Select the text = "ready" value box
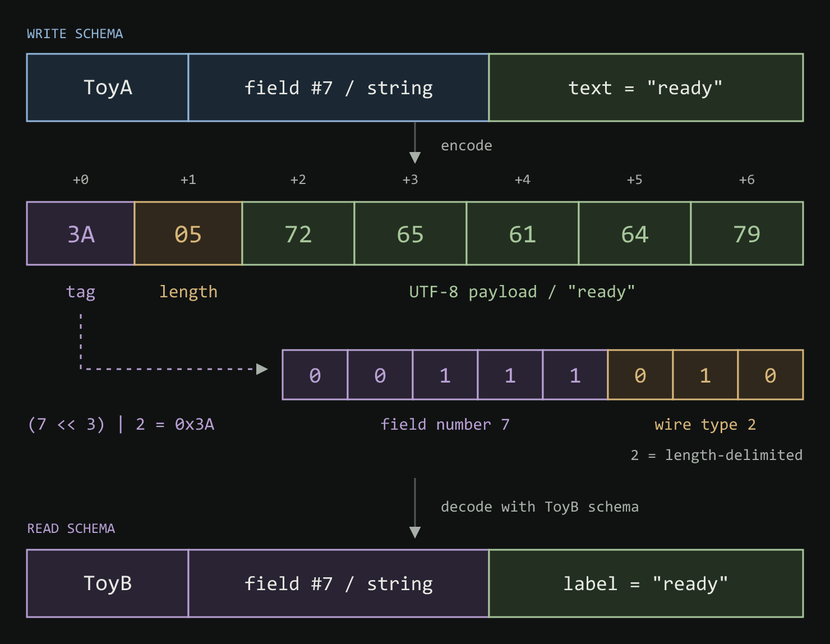 tap(646, 88)
